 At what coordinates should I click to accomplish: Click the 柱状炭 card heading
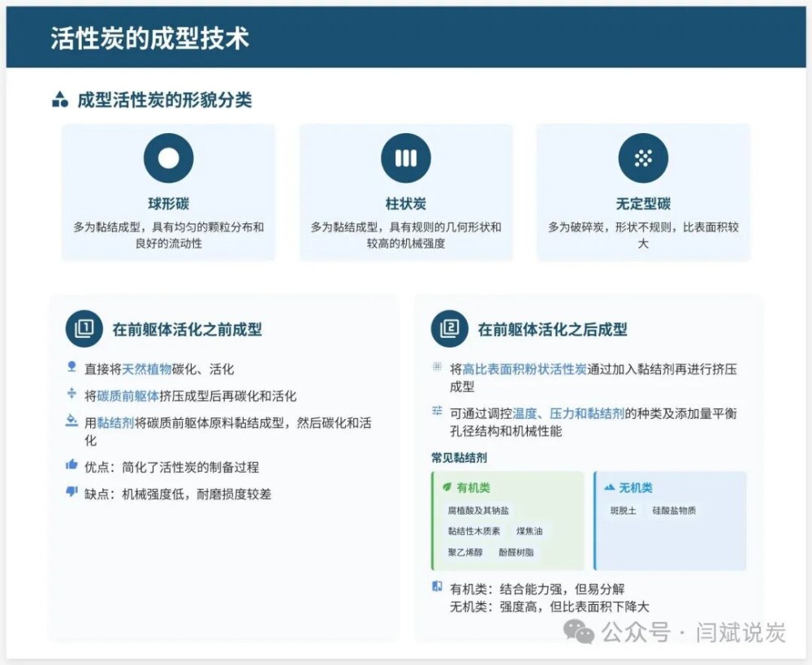(406, 204)
